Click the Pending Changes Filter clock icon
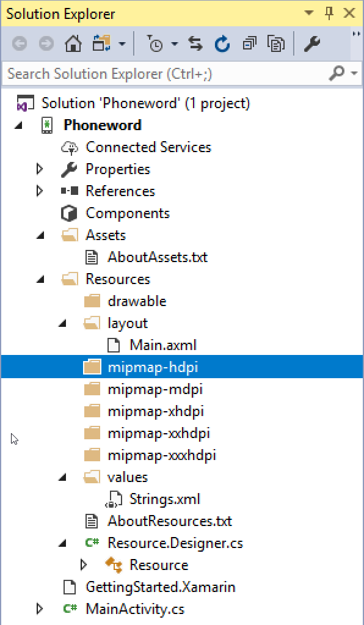The image size is (364, 625). coord(155,43)
